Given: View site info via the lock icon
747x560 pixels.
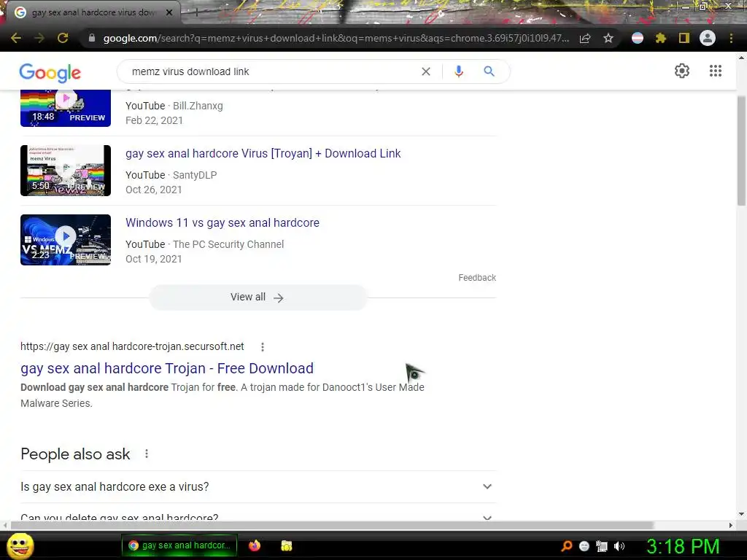Looking at the screenshot, I should [92, 38].
